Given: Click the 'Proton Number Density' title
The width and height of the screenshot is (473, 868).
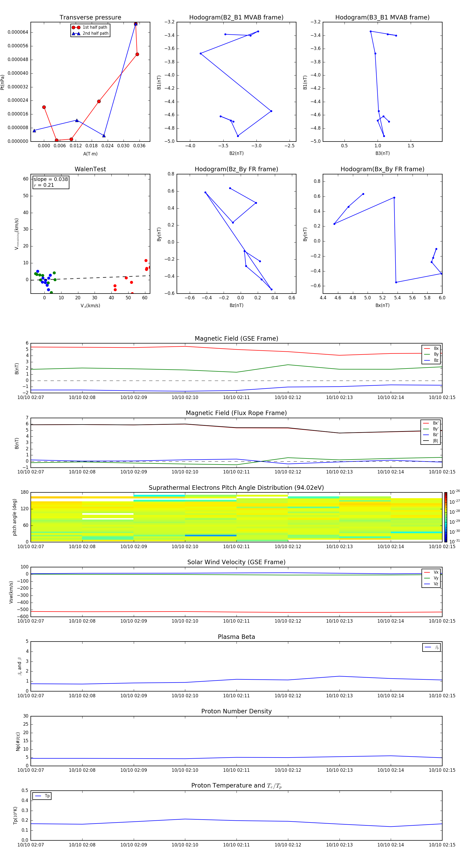Looking at the screenshot, I should pos(236,711).
